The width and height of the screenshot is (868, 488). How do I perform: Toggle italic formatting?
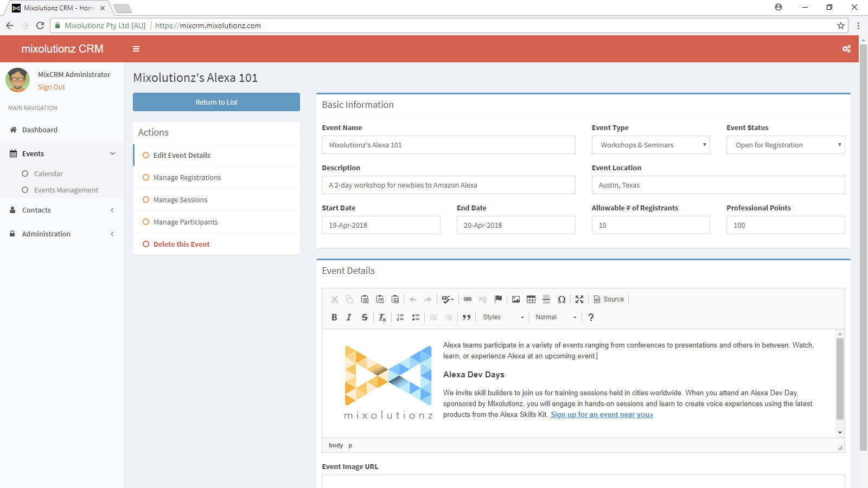[349, 317]
